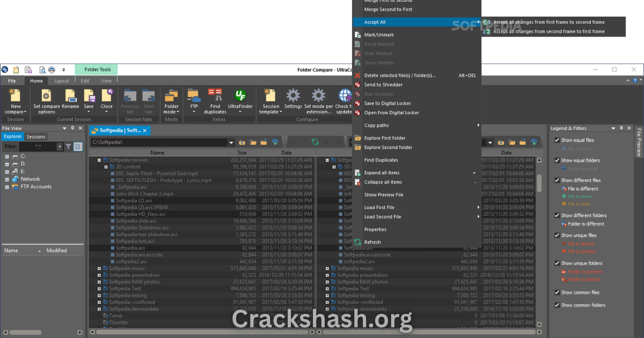Choose Accept All in context menu
This screenshot has height=338, width=644.
tap(416, 22)
